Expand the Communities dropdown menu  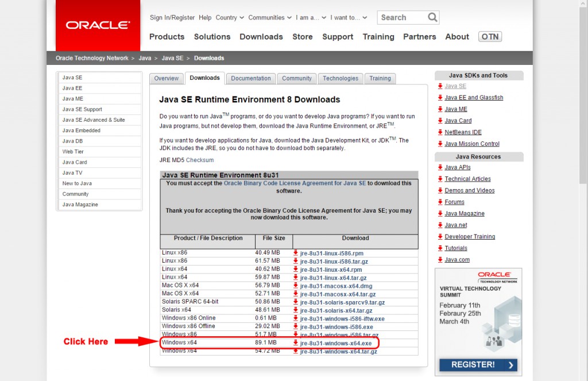tap(270, 18)
